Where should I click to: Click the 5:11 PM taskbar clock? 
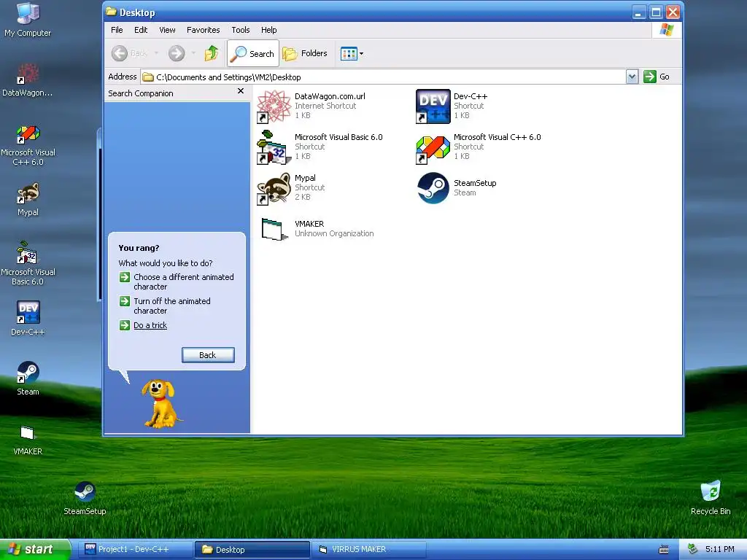pyautogui.click(x=719, y=549)
